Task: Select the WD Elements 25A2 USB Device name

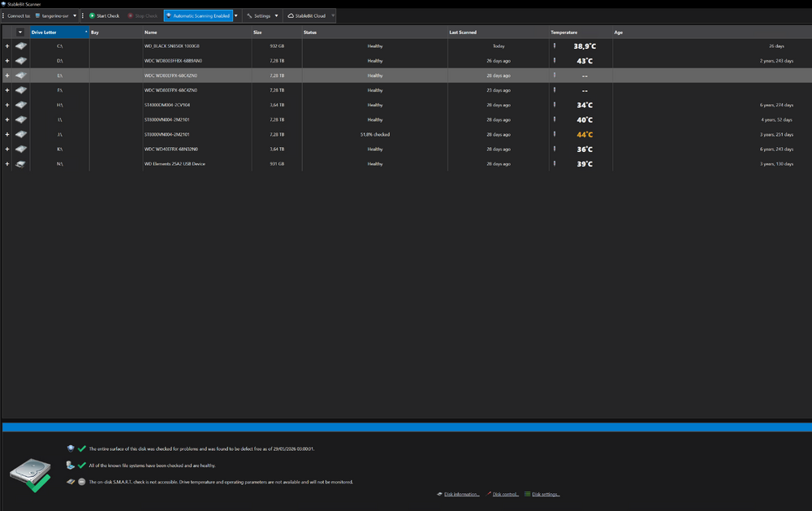Action: coord(175,164)
